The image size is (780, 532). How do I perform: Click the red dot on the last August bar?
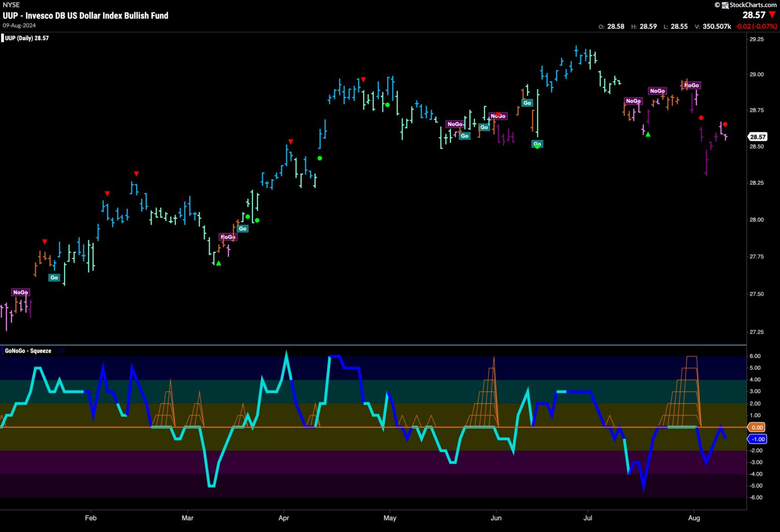(726, 124)
